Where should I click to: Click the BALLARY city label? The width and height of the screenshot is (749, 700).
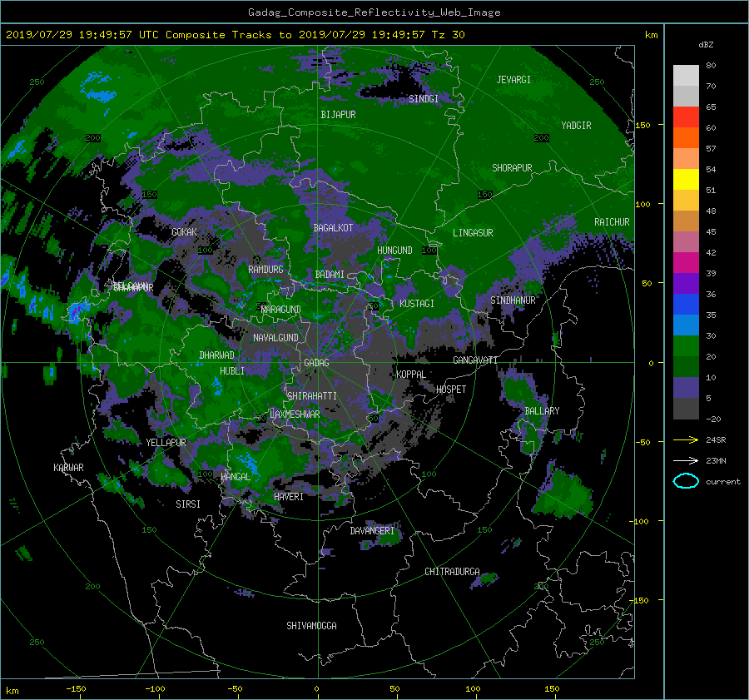point(542,411)
